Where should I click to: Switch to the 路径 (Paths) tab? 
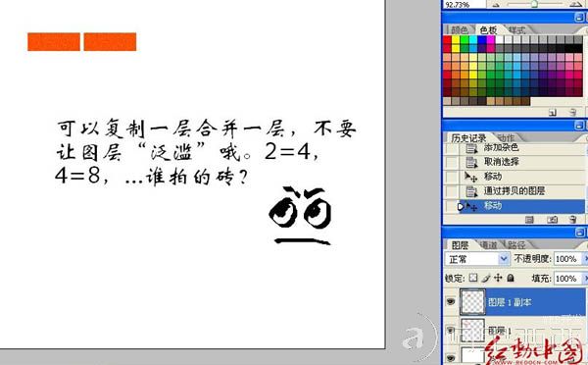coord(516,245)
